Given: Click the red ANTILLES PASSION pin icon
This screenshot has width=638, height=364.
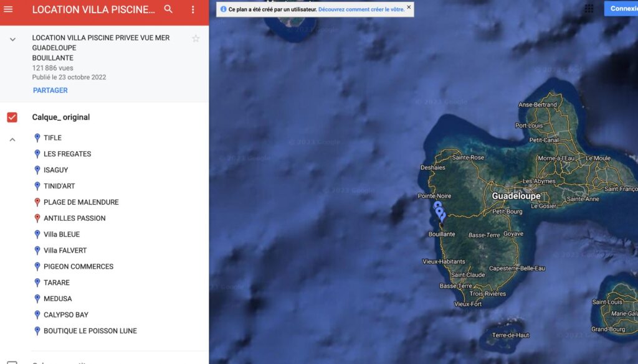Looking at the screenshot, I should tap(37, 218).
